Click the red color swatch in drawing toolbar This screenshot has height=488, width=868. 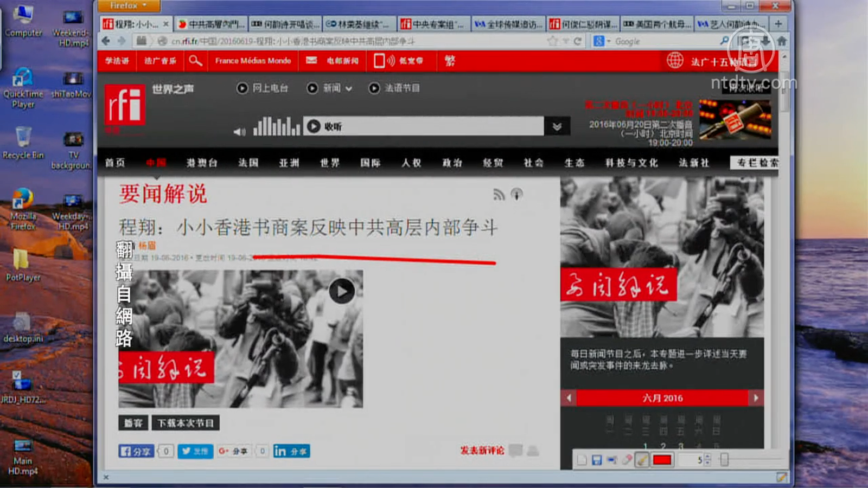click(662, 460)
